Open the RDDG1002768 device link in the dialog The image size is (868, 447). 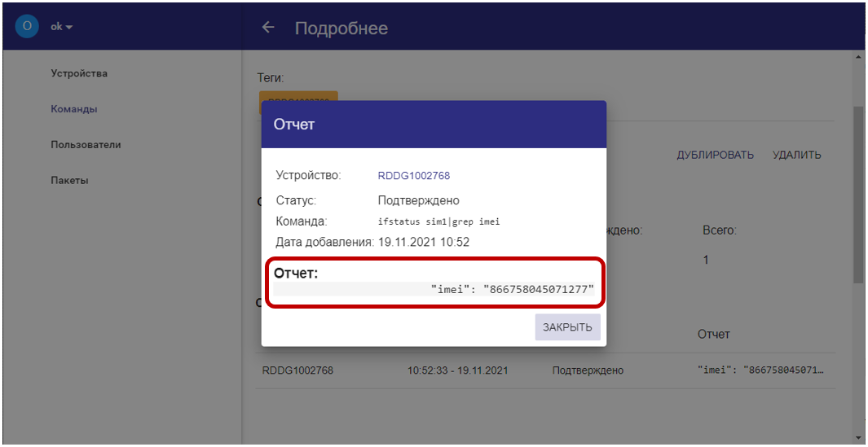(x=413, y=176)
